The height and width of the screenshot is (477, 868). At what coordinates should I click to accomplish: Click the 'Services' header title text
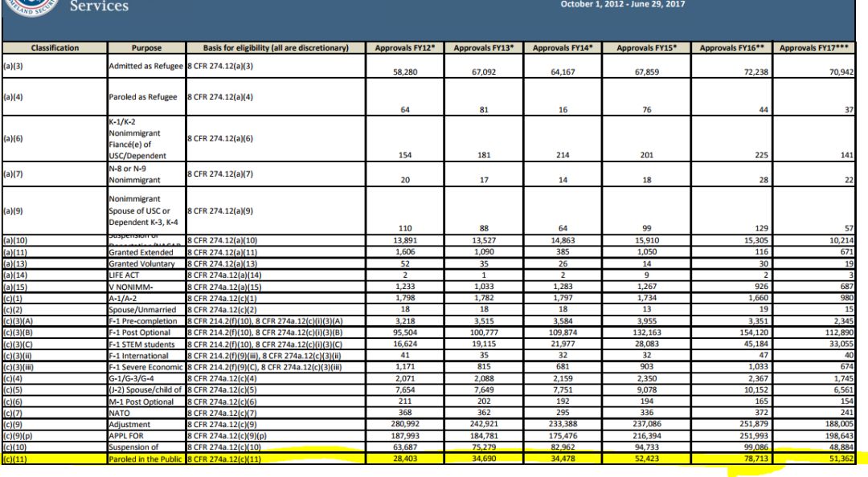point(99,6)
